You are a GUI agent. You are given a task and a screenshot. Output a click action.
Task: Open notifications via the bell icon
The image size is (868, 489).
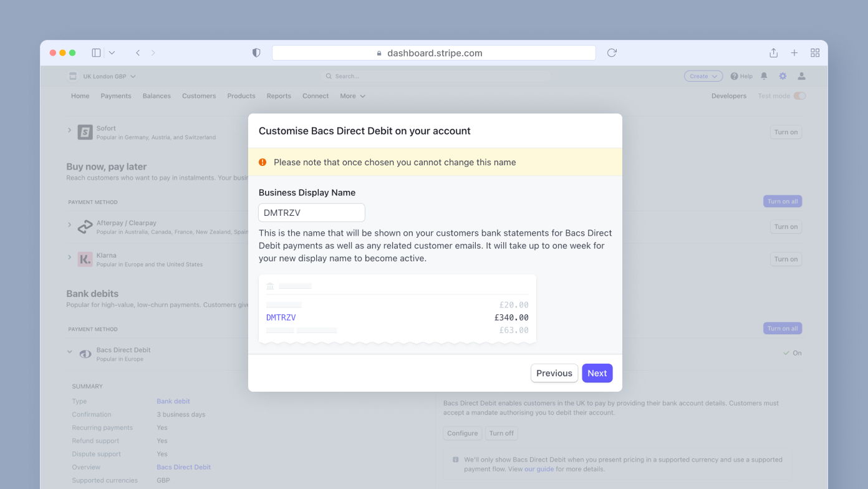(764, 75)
